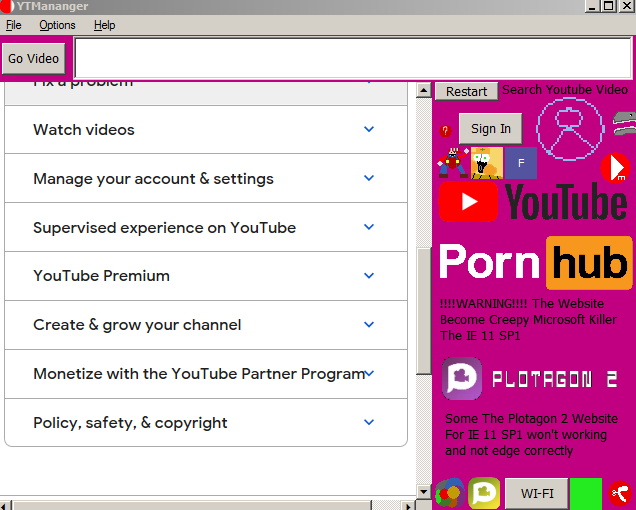This screenshot has width=636, height=510.
Task: Click the vertical scrollbar down arrow
Action: 424,492
